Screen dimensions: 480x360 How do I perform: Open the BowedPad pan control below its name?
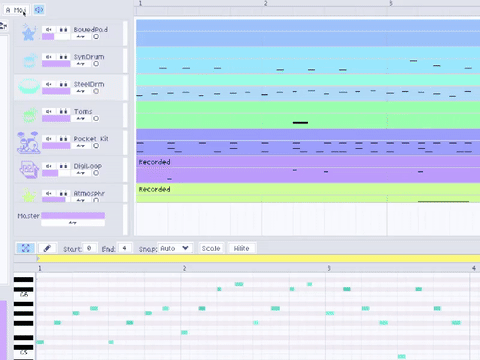[81, 37]
